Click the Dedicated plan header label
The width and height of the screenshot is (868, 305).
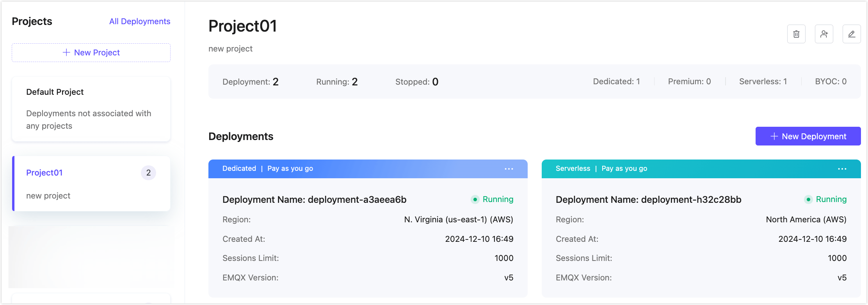239,168
